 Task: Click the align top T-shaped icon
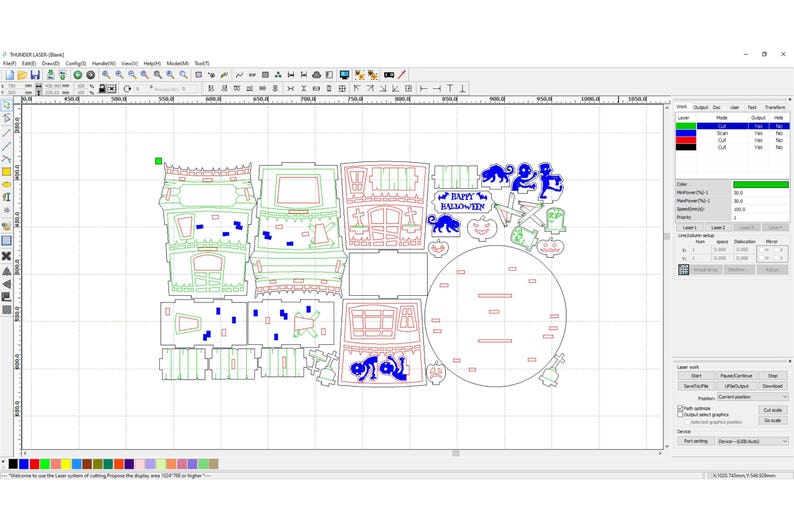point(450,89)
